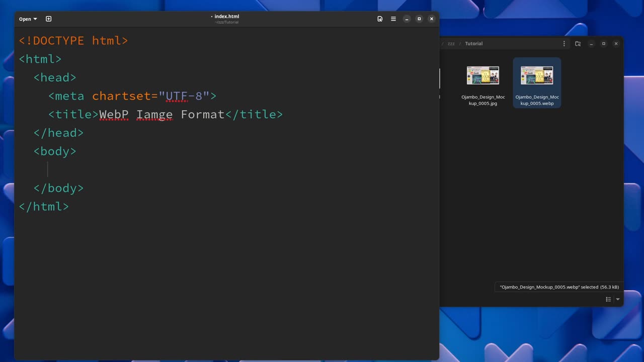Click the Ojambo_Design_Mockup_0005.jpg file name
Viewport: 644px width, 362px height.
coord(483,100)
